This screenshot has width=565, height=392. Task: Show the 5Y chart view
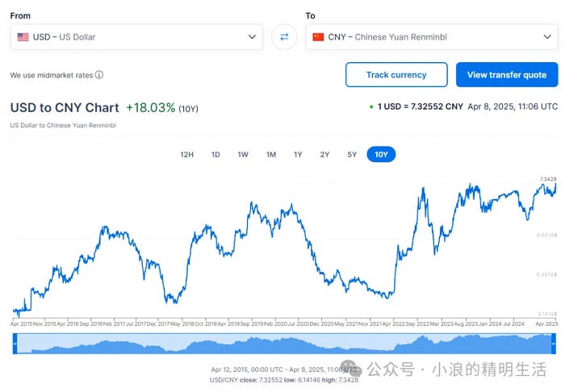pyautogui.click(x=352, y=154)
